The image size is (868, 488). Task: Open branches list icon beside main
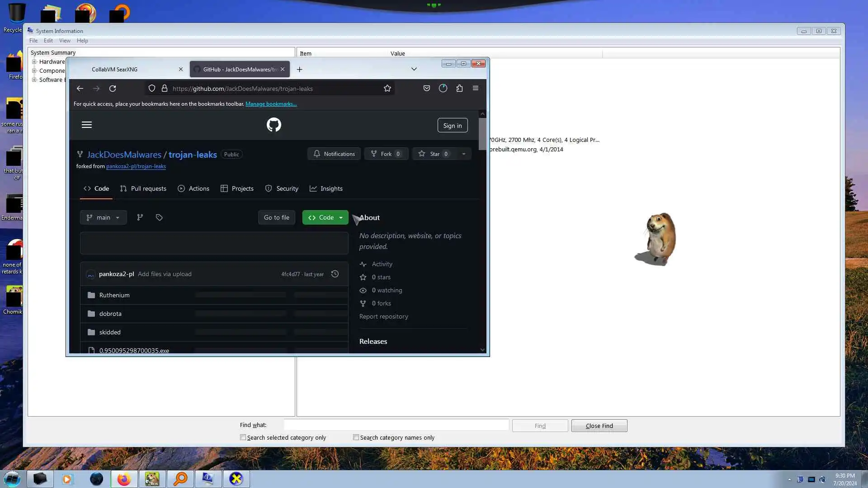(x=140, y=218)
